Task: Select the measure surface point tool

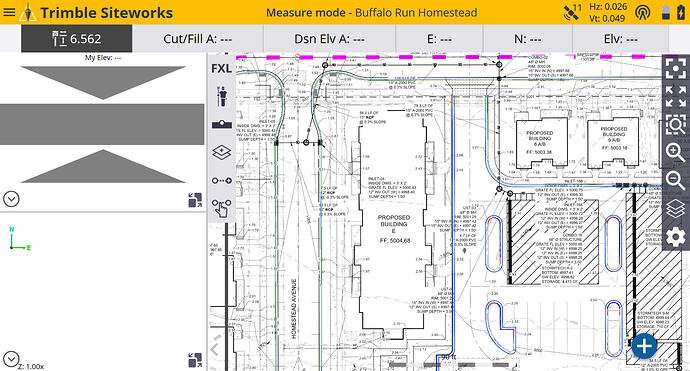Action: click(222, 125)
